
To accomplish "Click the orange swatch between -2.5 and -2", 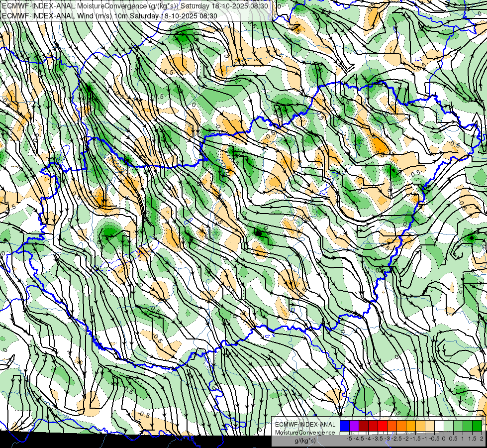I will pyautogui.click(x=401, y=426).
